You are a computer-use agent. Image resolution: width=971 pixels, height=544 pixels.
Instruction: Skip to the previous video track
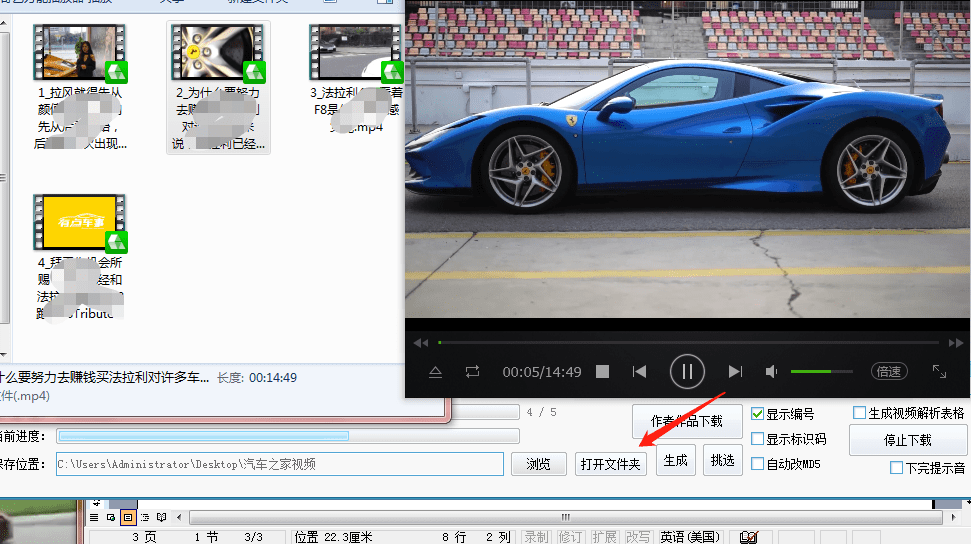pos(640,372)
